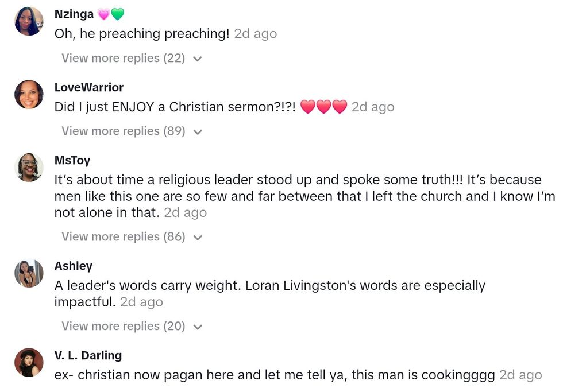Expand the chevron beside the 22 replies count

click(198, 59)
